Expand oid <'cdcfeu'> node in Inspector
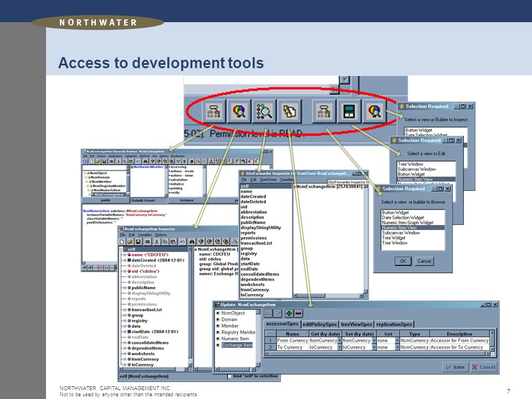The width and height of the screenshot is (532, 399). 125,272
